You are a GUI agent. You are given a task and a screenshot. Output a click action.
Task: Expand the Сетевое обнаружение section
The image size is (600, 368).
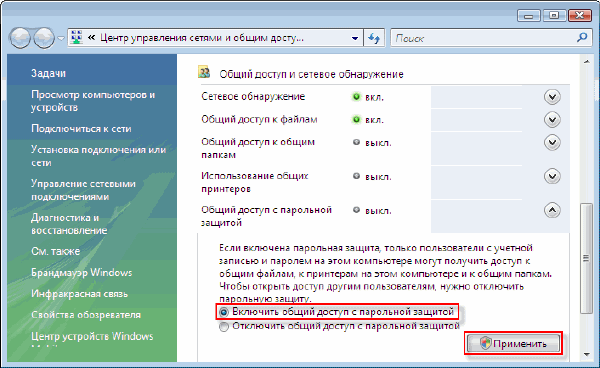tap(552, 97)
